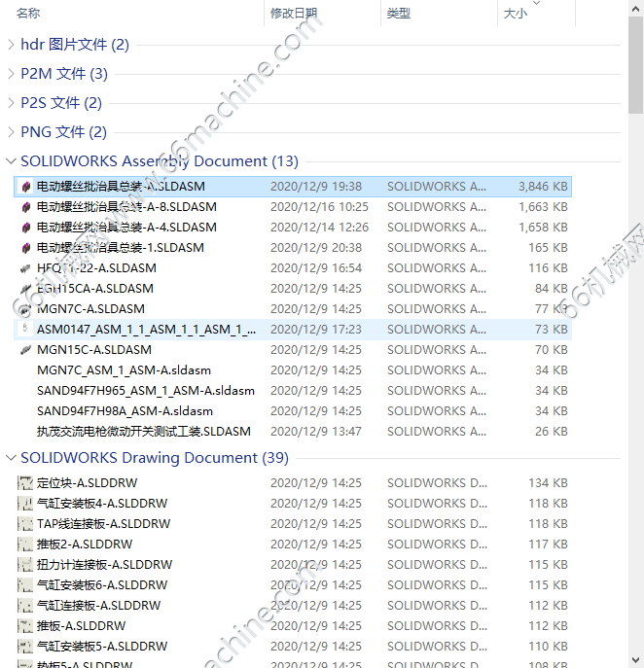Expand the hdr 图片文件 group

tap(11, 45)
